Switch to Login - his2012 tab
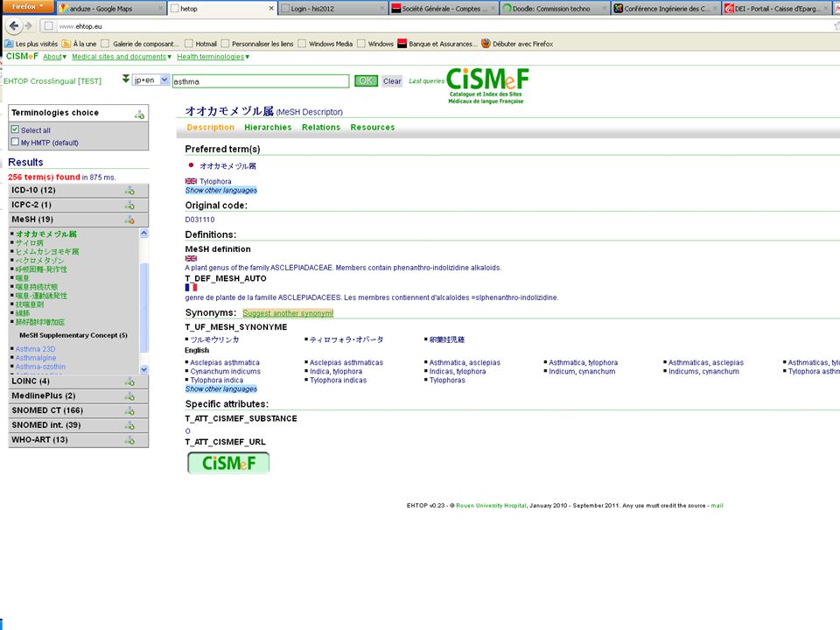This screenshot has width=840, height=630. [x=332, y=9]
